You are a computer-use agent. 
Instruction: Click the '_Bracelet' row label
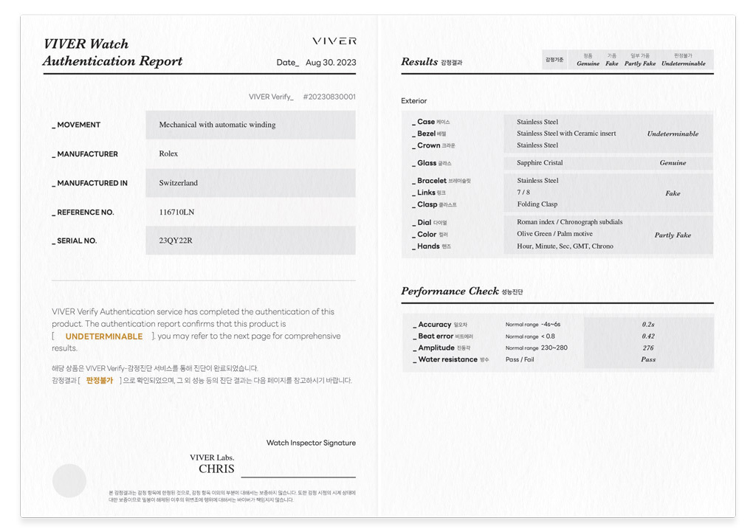pyautogui.click(x=441, y=181)
